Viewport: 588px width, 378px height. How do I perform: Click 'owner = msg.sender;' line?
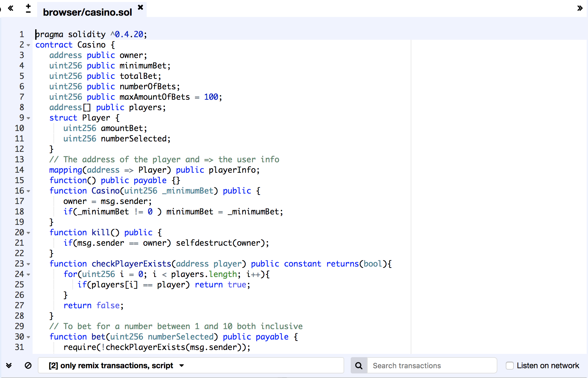coord(108,201)
